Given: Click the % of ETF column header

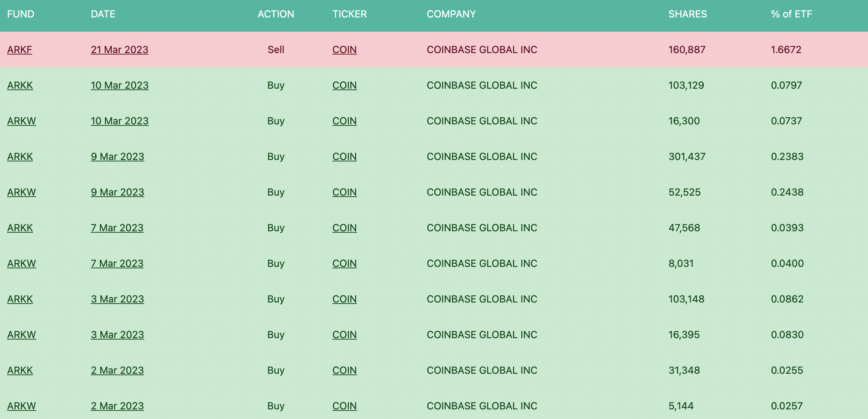Looking at the screenshot, I should [791, 14].
